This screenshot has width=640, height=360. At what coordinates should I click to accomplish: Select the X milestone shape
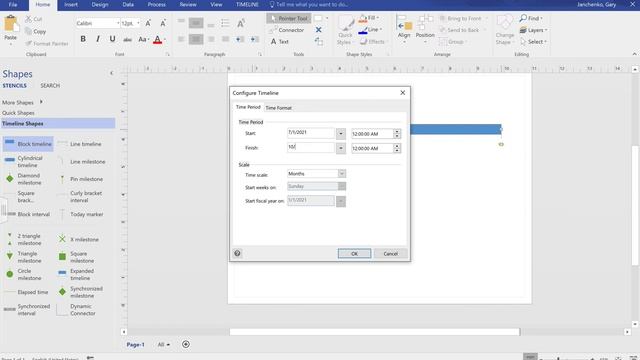coord(80,240)
